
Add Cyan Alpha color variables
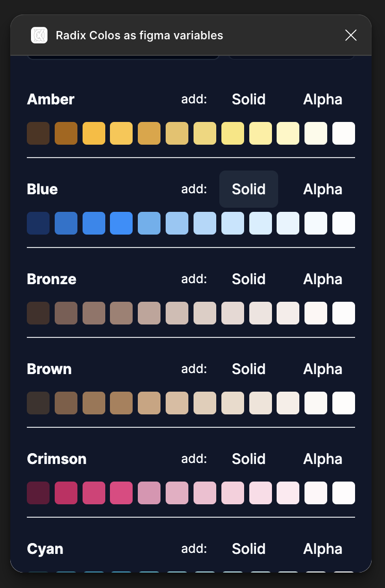coord(323,549)
